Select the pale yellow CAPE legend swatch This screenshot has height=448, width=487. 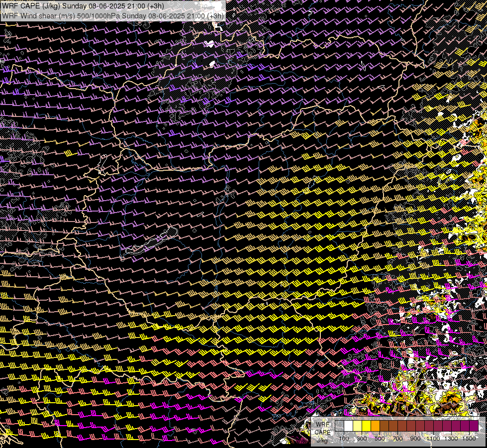(358, 426)
